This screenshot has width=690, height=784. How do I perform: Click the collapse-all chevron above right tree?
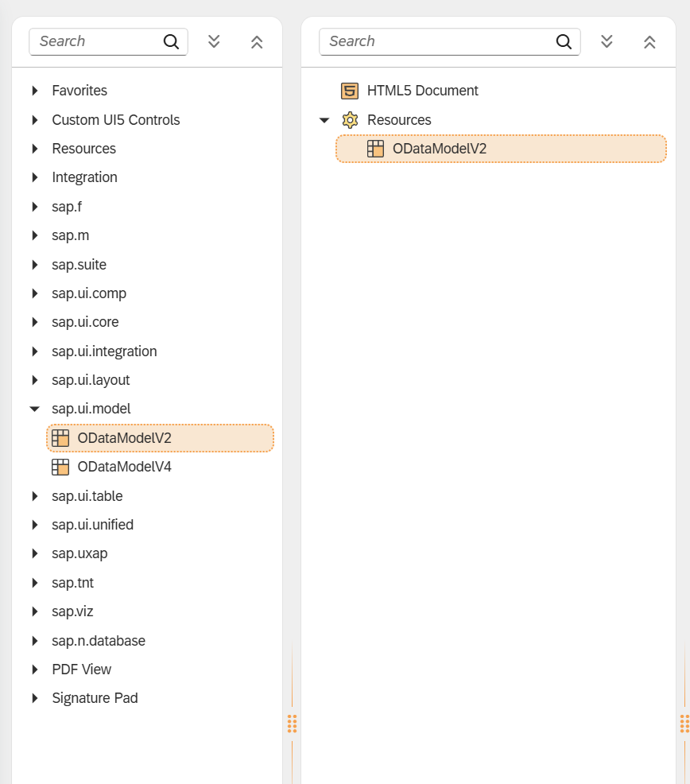(x=649, y=41)
